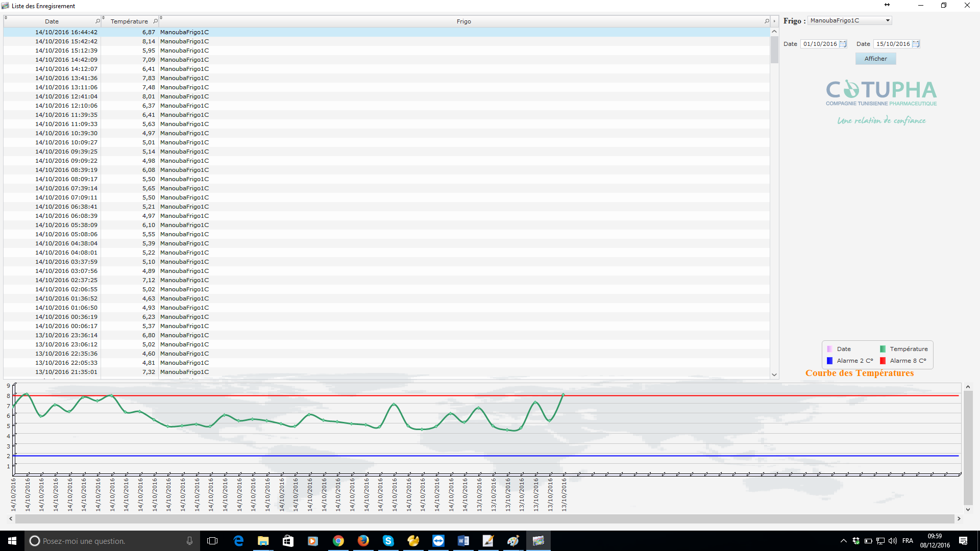
Task: Click temperature value 4,97 at 10:39:30
Action: (x=149, y=133)
